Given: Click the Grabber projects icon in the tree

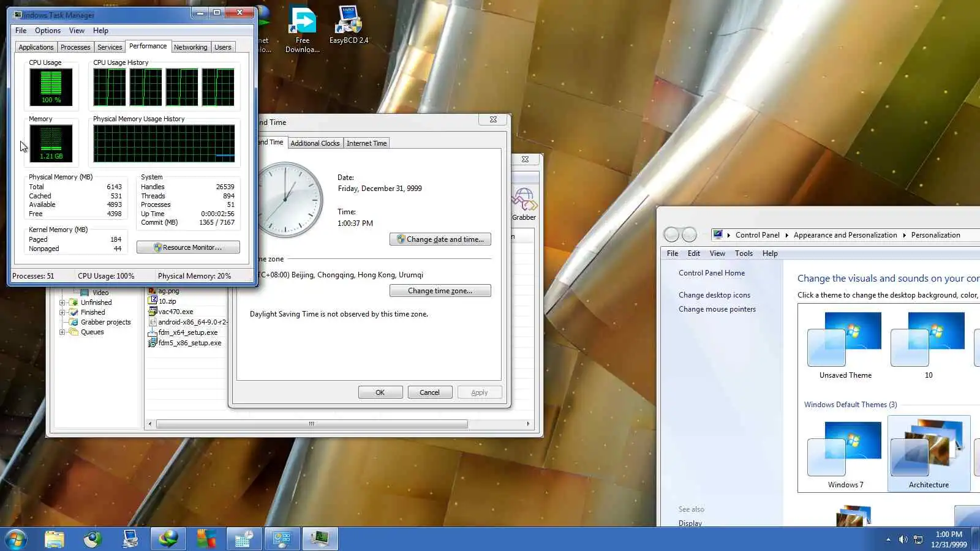Looking at the screenshot, I should click(x=73, y=322).
